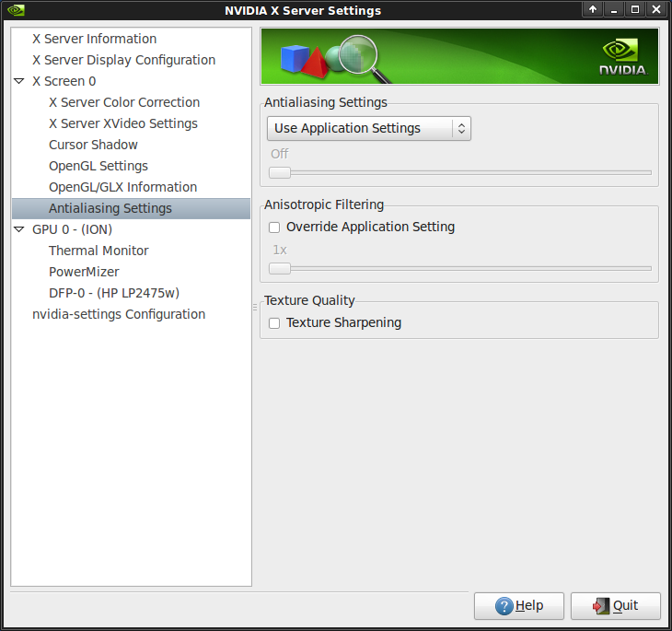Show OpenGL/GLX Information

[122, 187]
